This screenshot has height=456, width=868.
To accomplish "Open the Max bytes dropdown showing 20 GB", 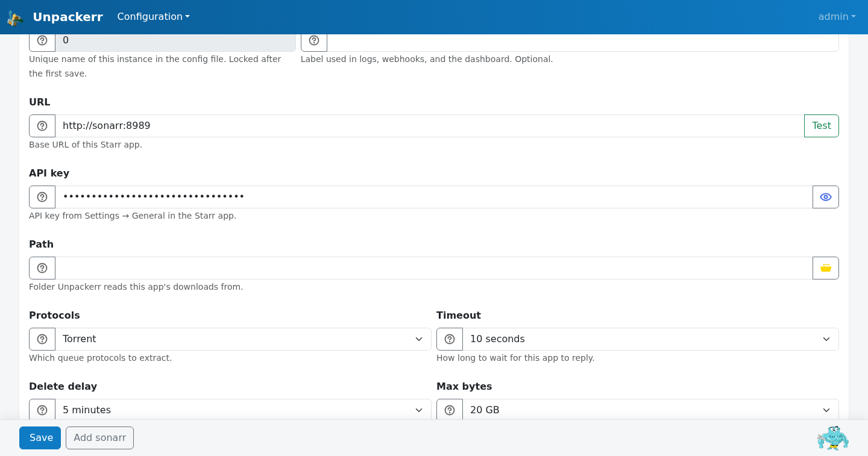I will click(x=650, y=410).
